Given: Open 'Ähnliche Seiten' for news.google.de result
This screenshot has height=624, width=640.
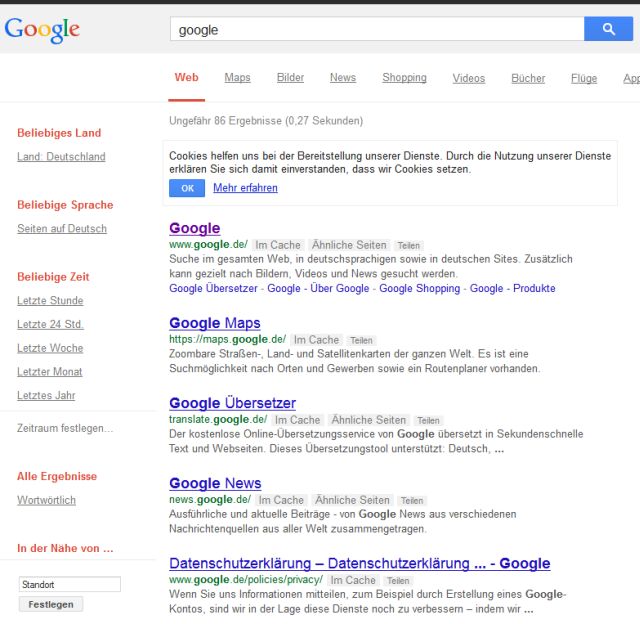Looking at the screenshot, I should [352, 500].
